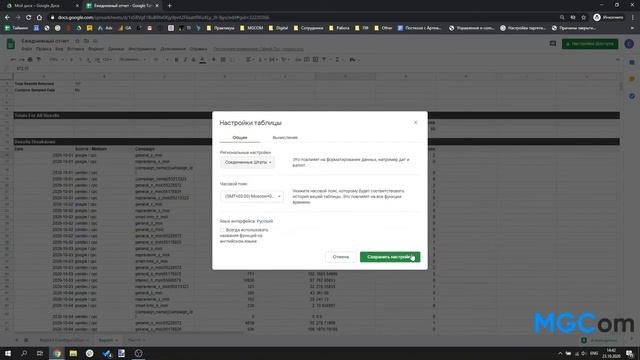Open the functions sigma icon
Screen dimensions: 640x360
pyautogui.click(x=338, y=60)
